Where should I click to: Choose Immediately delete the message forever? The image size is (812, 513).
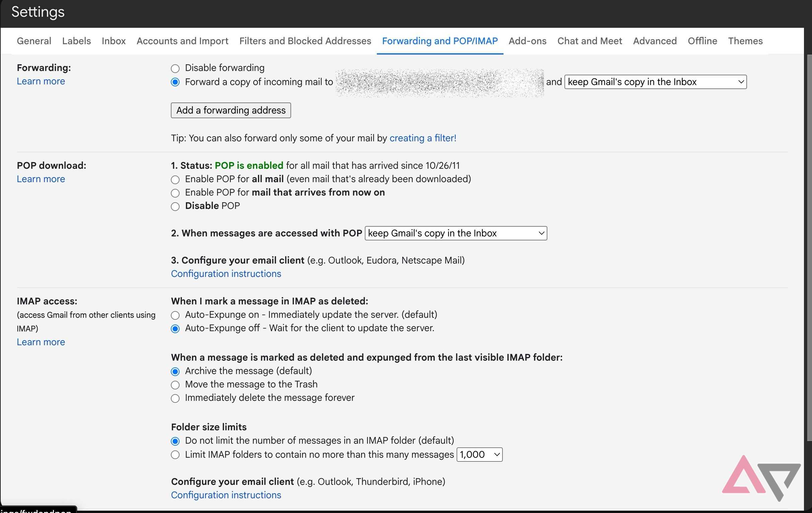click(x=175, y=398)
